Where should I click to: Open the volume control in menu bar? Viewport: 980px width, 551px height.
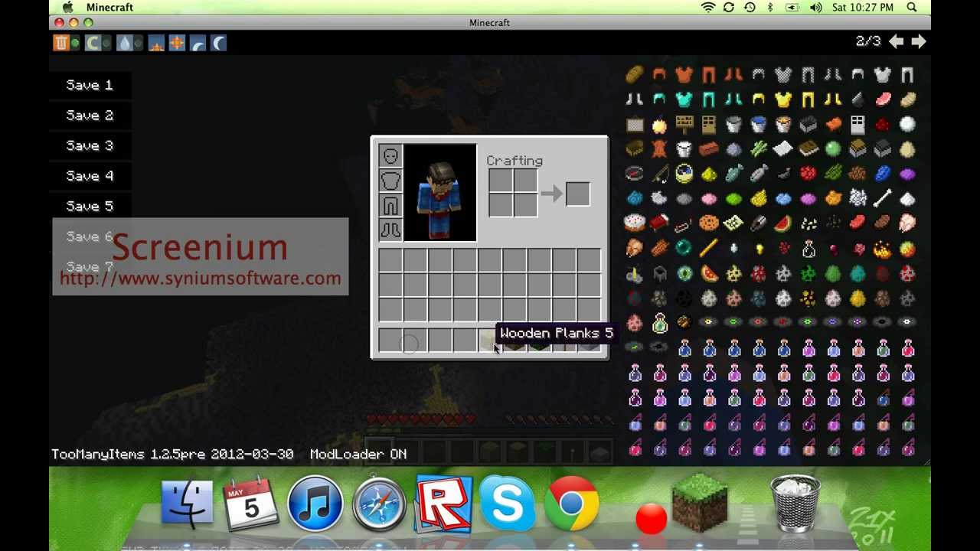(x=815, y=8)
